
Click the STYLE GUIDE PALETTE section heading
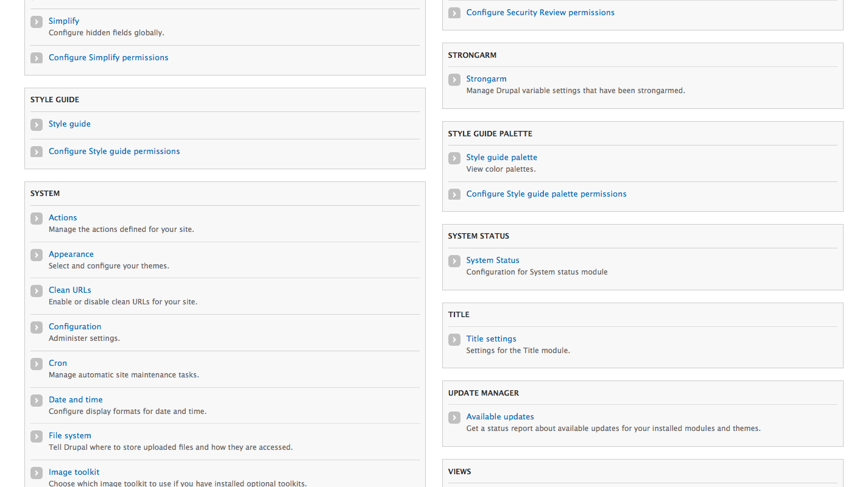tap(490, 133)
